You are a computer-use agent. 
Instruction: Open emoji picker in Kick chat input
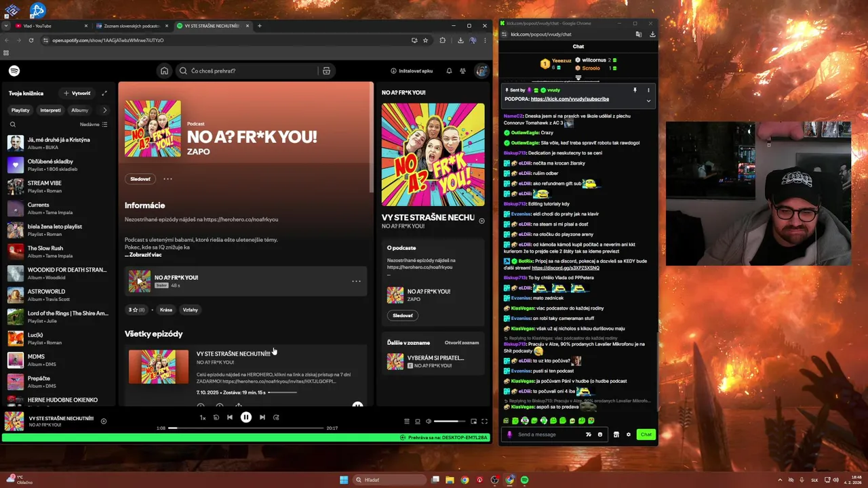(x=600, y=434)
